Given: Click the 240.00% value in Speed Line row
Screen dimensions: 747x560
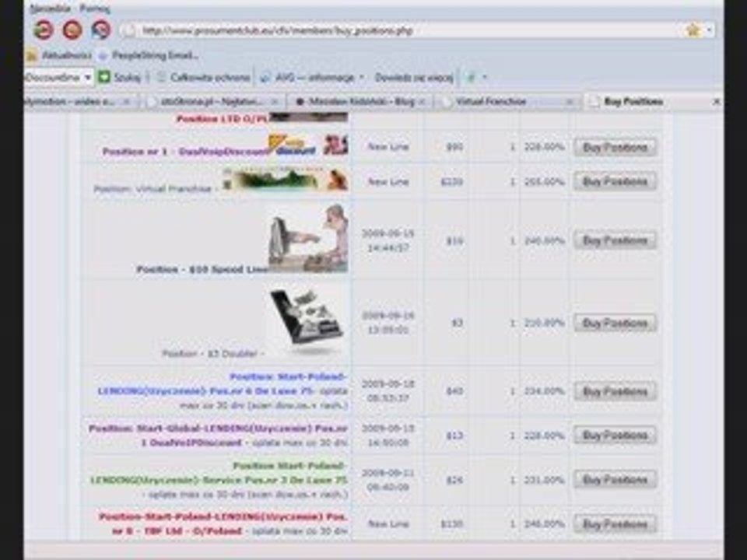Looking at the screenshot, I should pyautogui.click(x=544, y=241).
